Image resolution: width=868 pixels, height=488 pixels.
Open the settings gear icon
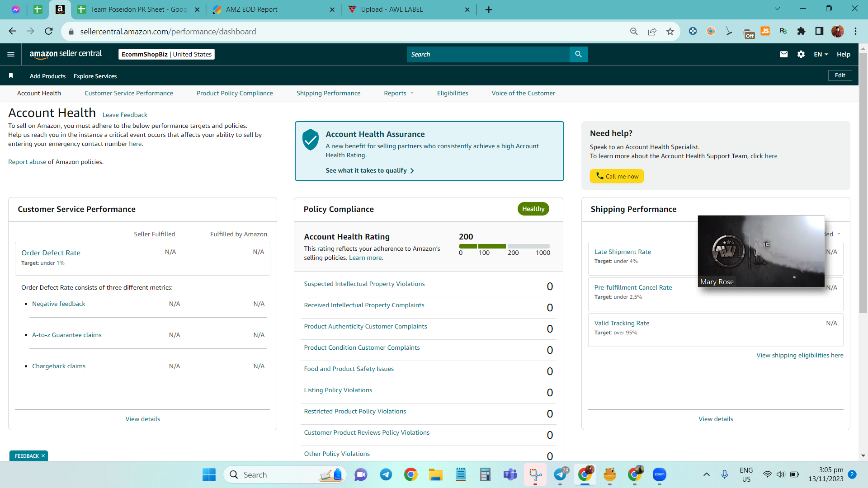801,54
